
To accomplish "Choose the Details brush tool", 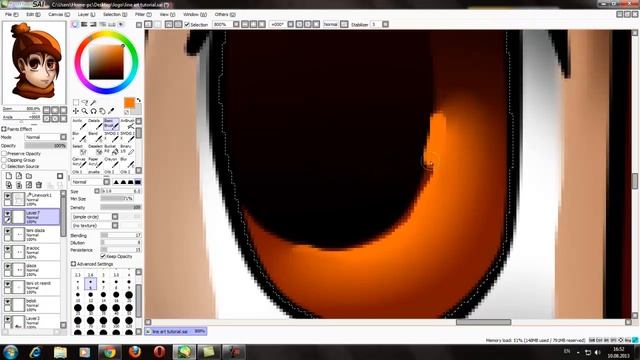I will coord(95,124).
